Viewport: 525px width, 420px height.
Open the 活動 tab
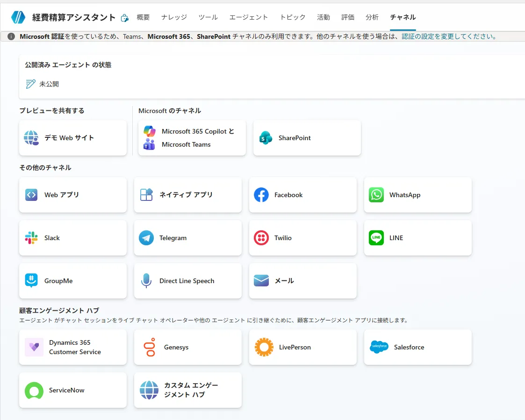[x=324, y=17]
